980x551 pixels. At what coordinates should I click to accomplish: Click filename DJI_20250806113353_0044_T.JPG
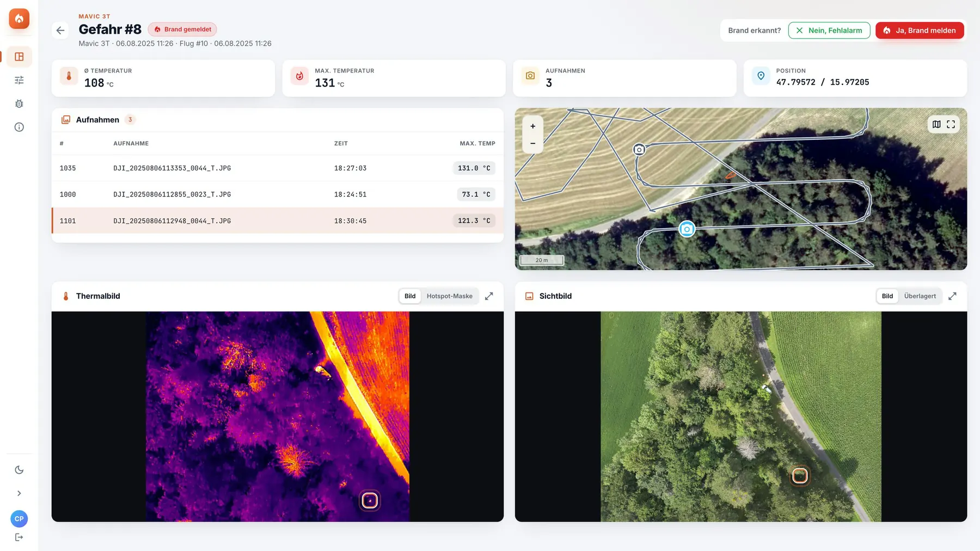pos(172,168)
